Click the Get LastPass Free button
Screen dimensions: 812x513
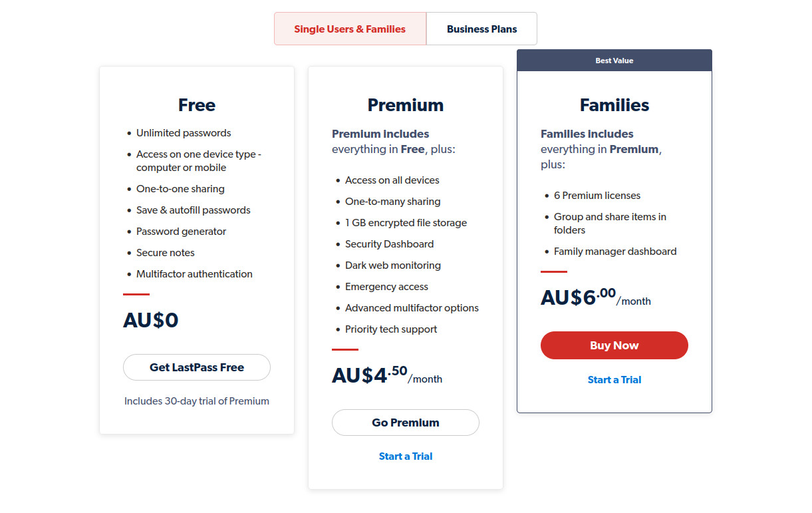pyautogui.click(x=197, y=367)
